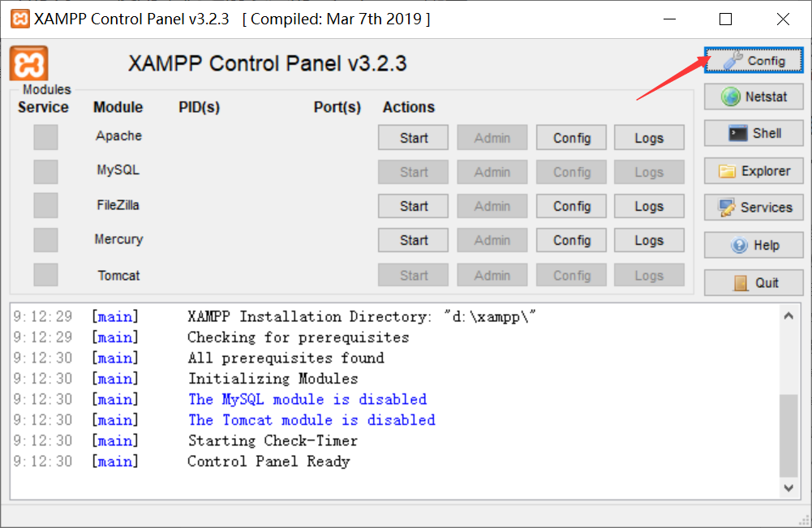The width and height of the screenshot is (812, 528).
Task: Click the log scrollbar thumb
Action: [x=788, y=436]
